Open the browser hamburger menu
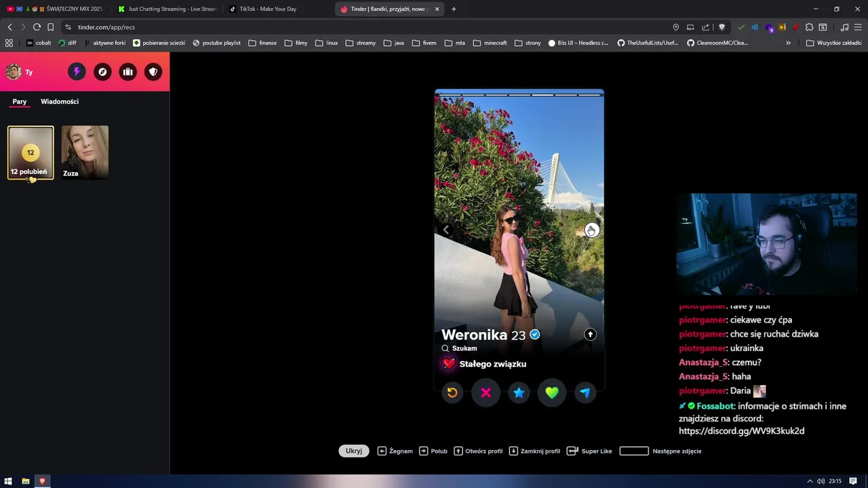Image resolution: width=868 pixels, height=488 pixels. tap(858, 27)
